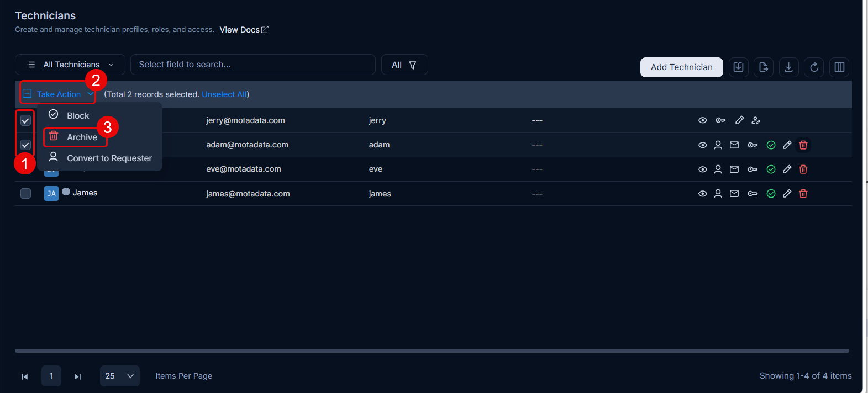Open the column selector icon
The image size is (868, 393).
tap(839, 67)
